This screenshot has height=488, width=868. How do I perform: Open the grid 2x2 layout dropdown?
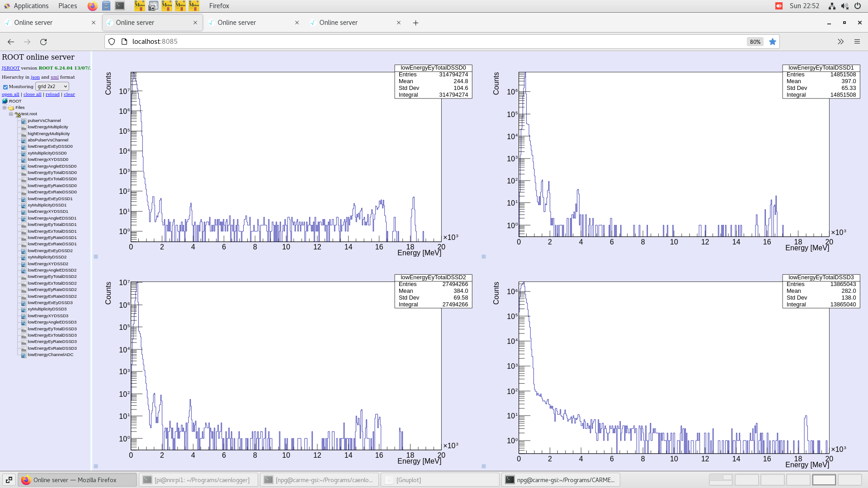[52, 86]
